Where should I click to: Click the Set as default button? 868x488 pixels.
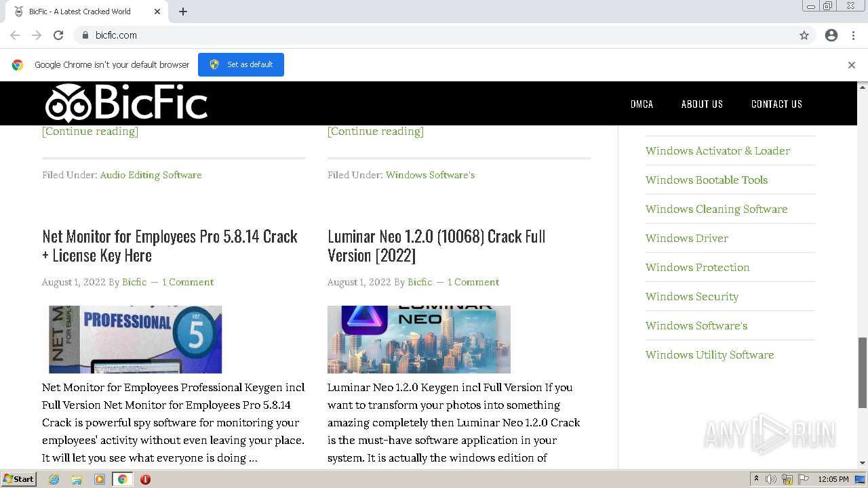pos(241,64)
